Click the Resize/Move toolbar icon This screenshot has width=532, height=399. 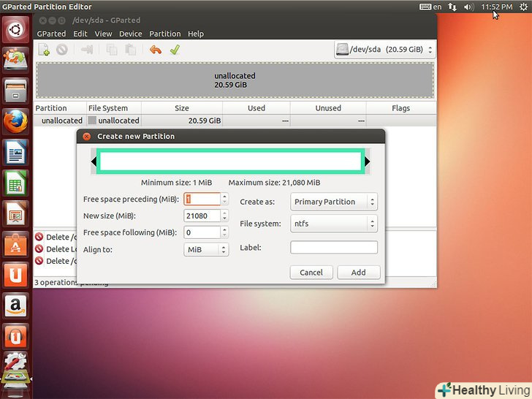click(x=86, y=50)
